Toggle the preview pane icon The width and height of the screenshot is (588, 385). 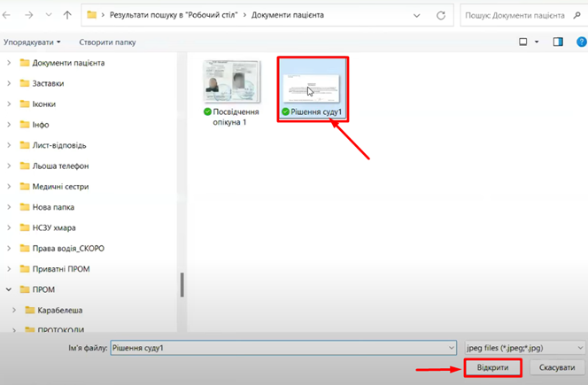pos(558,42)
